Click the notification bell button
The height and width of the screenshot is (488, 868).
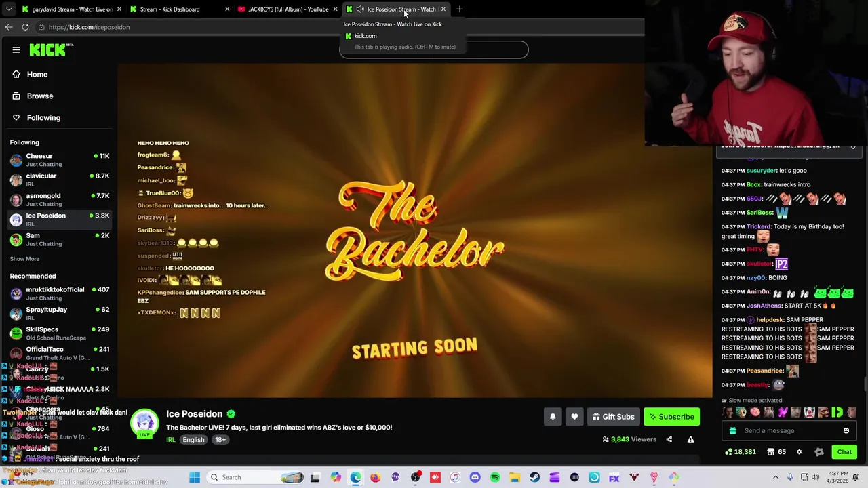tap(553, 417)
